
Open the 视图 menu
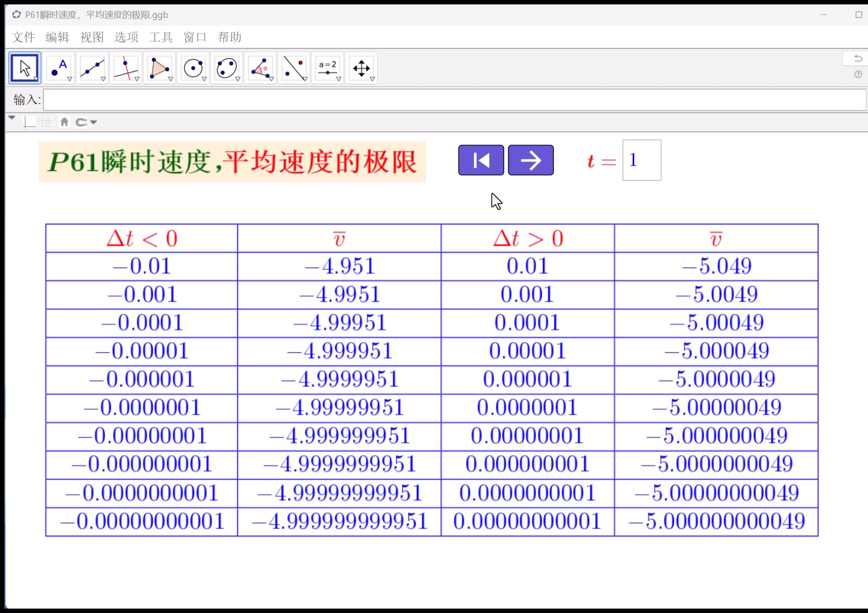click(x=92, y=37)
